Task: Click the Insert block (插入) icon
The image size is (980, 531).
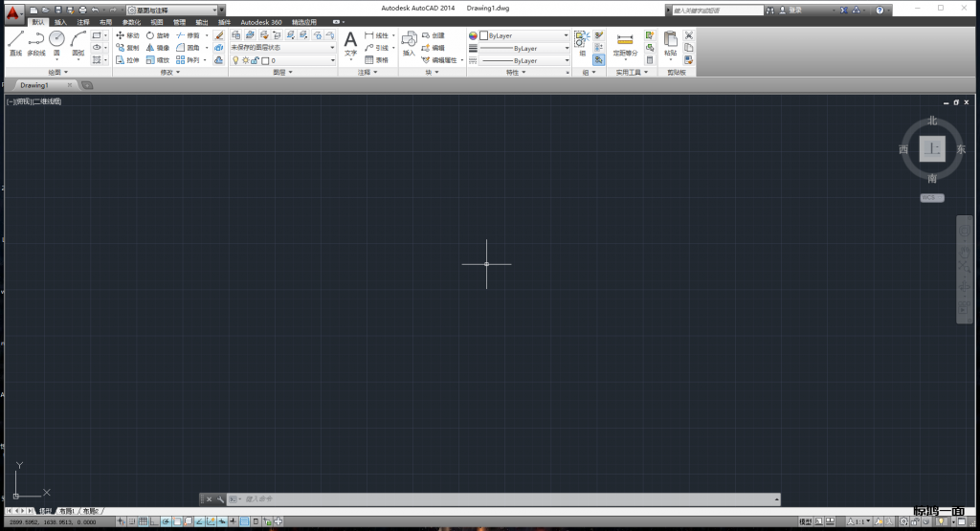Action: click(x=409, y=43)
